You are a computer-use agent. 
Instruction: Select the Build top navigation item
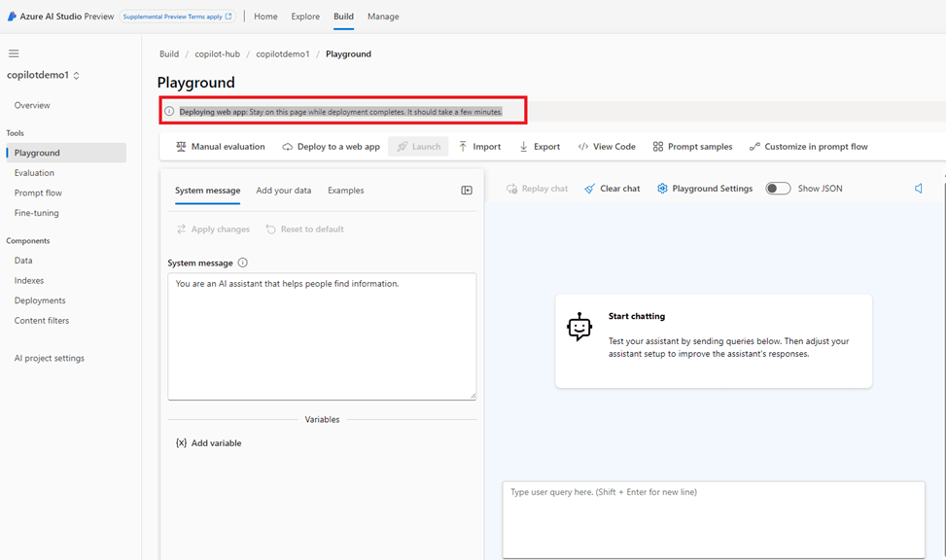tap(343, 17)
